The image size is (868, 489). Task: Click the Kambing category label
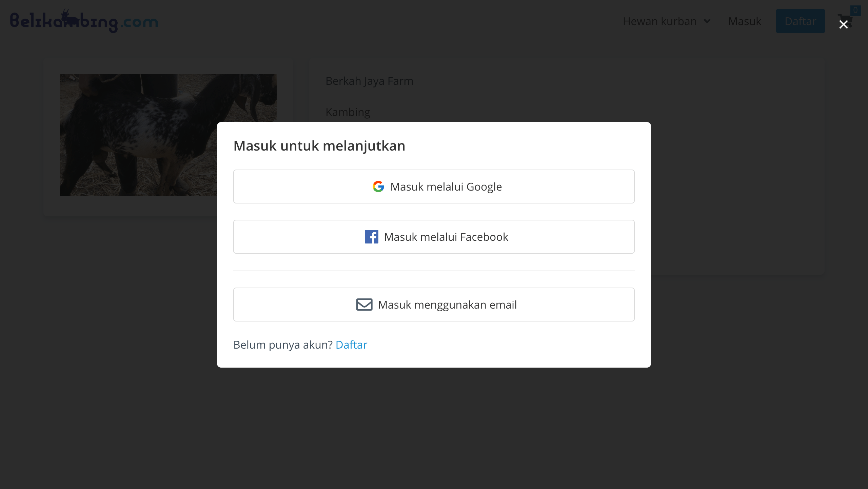click(348, 112)
